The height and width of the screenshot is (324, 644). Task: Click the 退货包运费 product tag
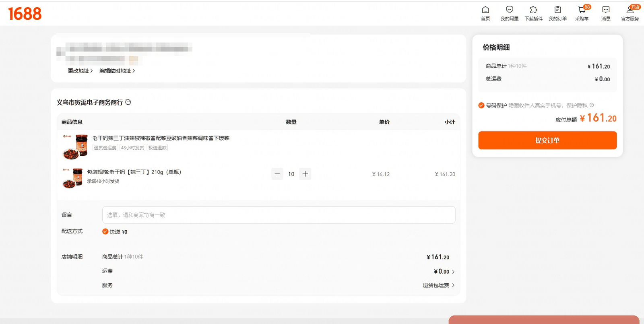click(105, 148)
